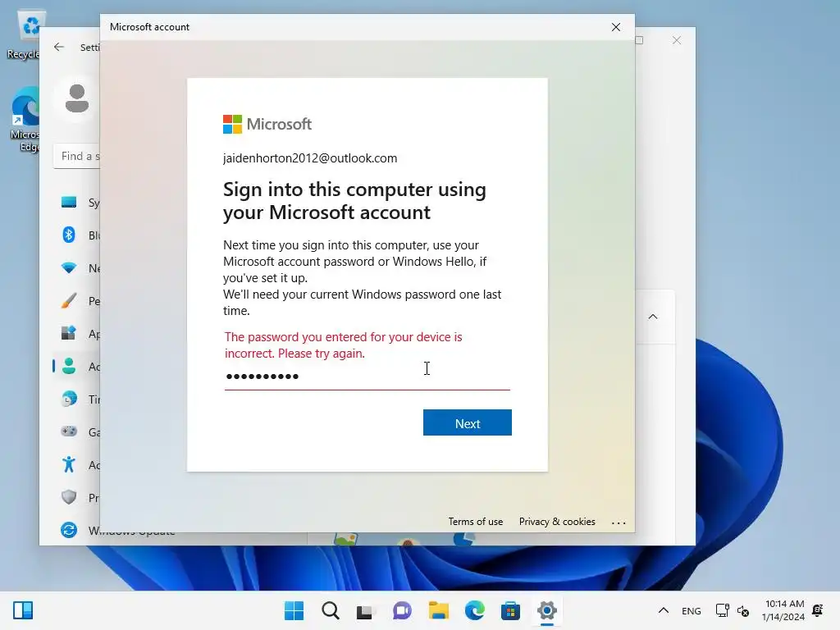
Task: Open Task View on the taskbar
Action: tap(365, 610)
